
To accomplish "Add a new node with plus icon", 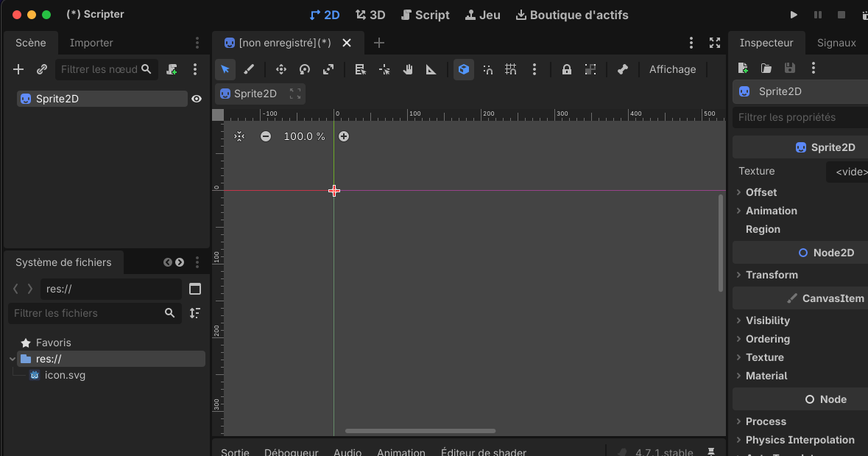I will click(x=18, y=69).
